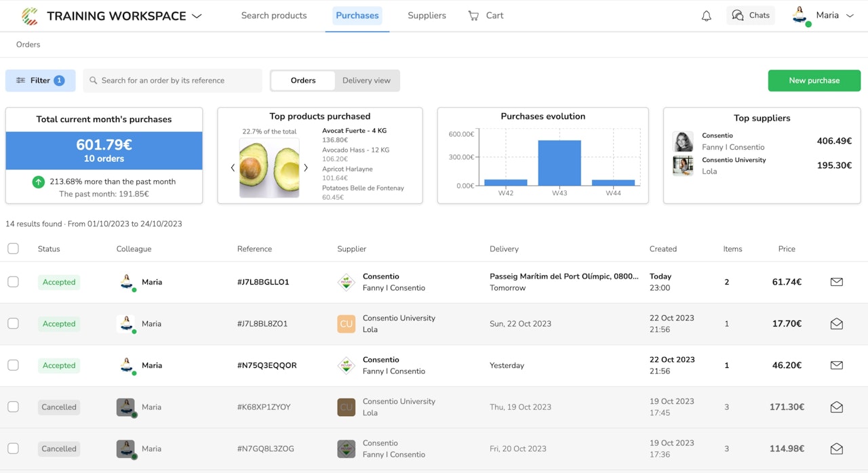This screenshot has height=473, width=868.
Task: Click the New purchase button
Action: [x=814, y=81]
